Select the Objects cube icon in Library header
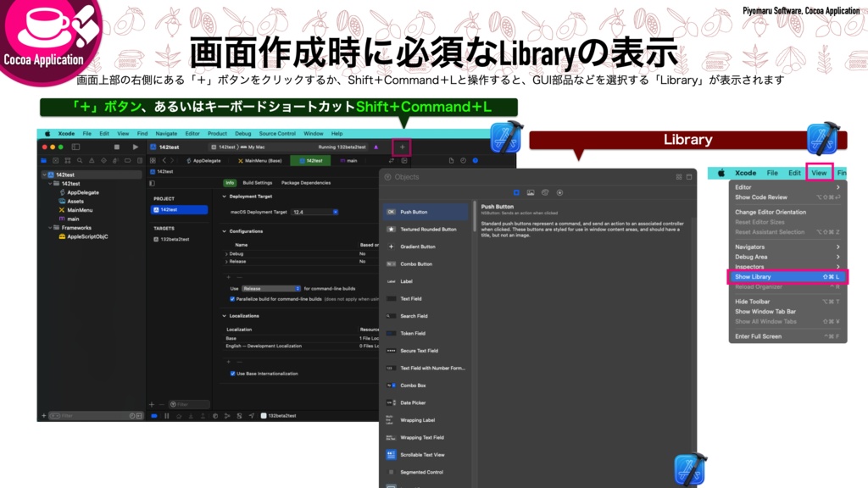868x488 pixels. [516, 192]
